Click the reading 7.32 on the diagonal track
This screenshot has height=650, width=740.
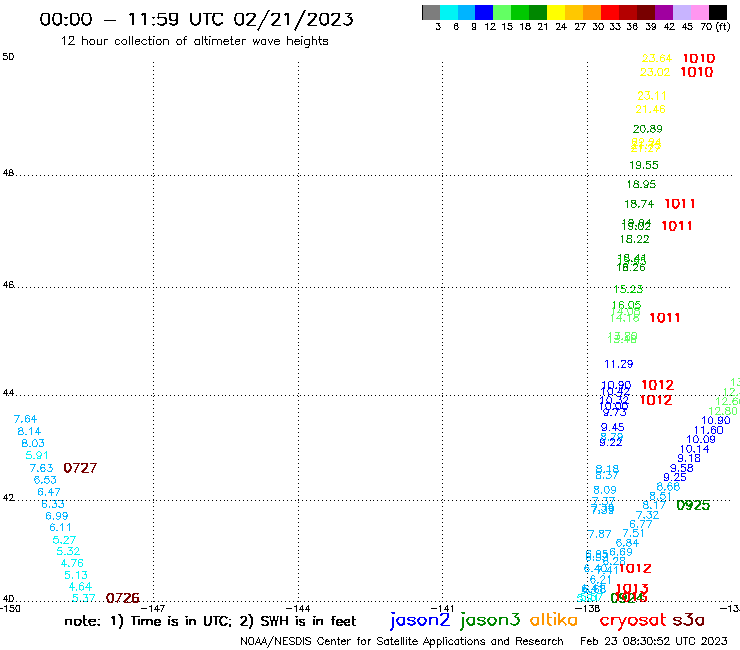click(647, 515)
